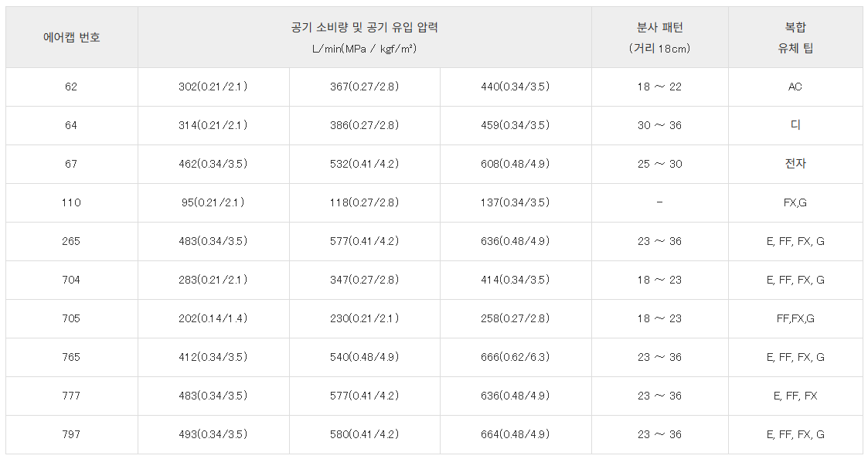The image size is (868, 459).
Task: Click the 459(0.34/3.5) cell
Action: [515, 125]
